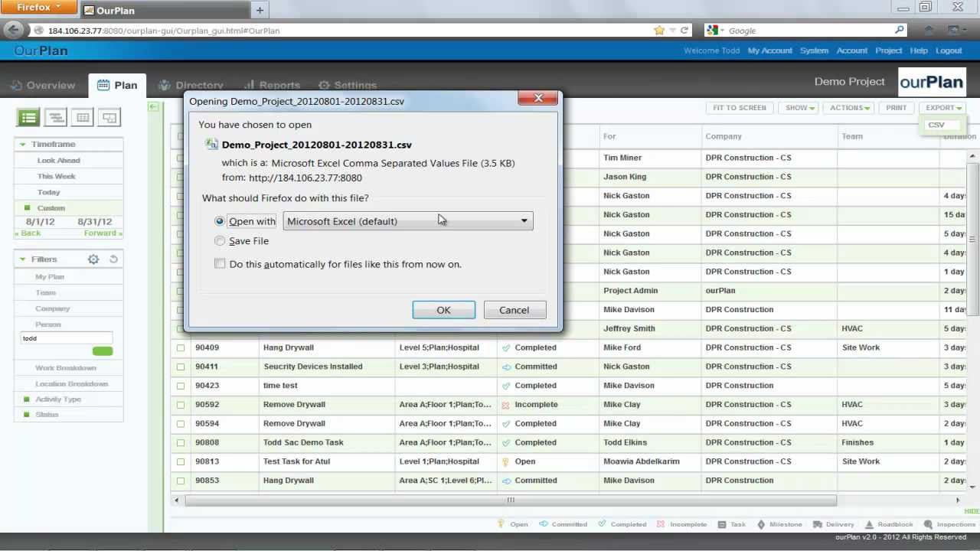Click the Milestone diamond legend icon

[x=761, y=524]
